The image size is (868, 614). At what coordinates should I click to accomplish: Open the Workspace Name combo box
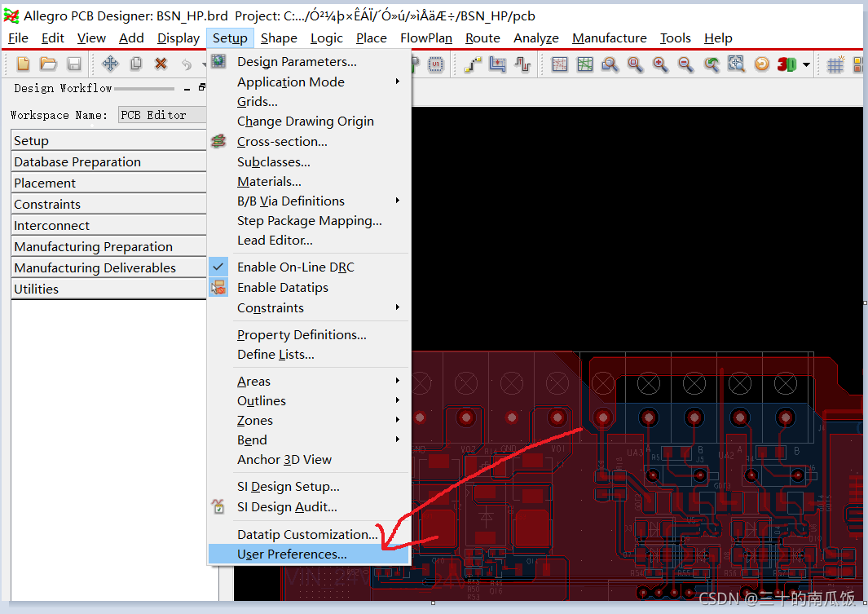161,115
